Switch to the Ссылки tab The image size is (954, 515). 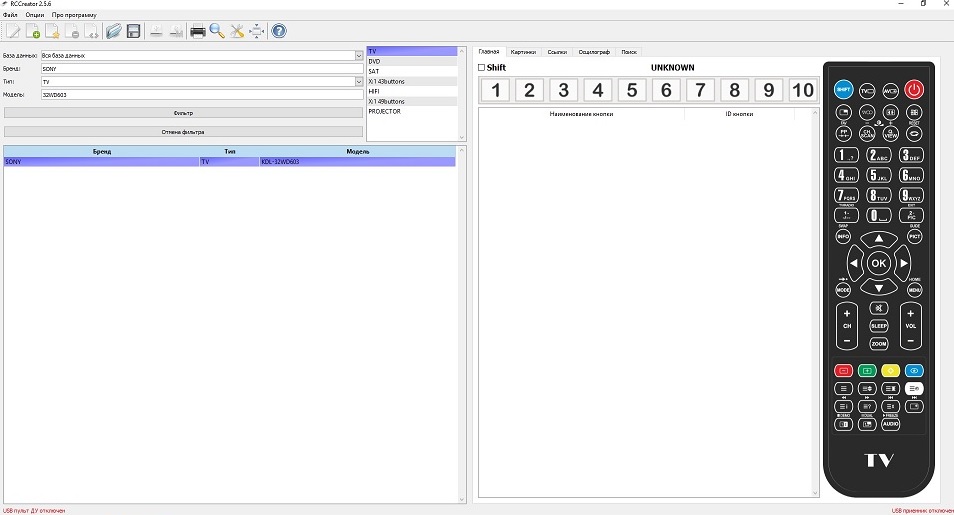pos(557,52)
